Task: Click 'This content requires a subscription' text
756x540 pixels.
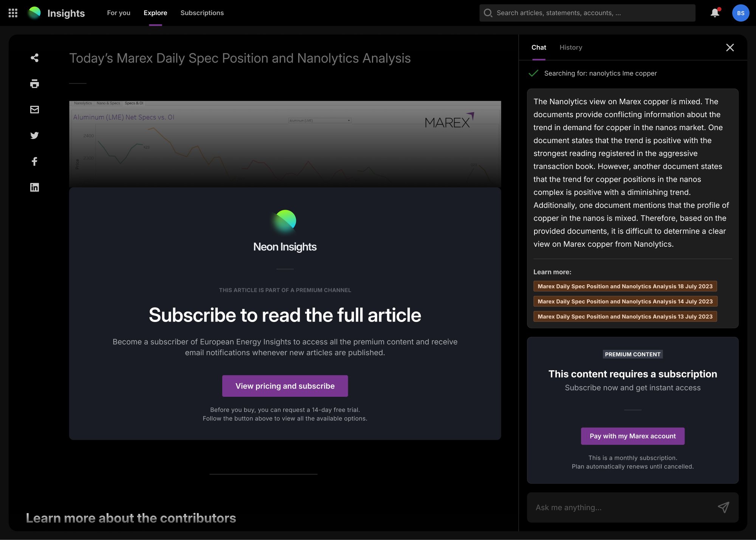Action: coord(632,374)
